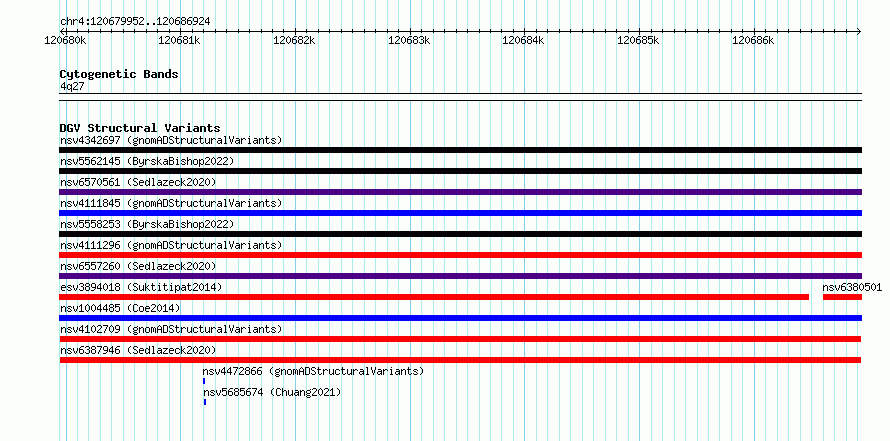Select the red nsv4102709 variant bar

(x=460, y=339)
